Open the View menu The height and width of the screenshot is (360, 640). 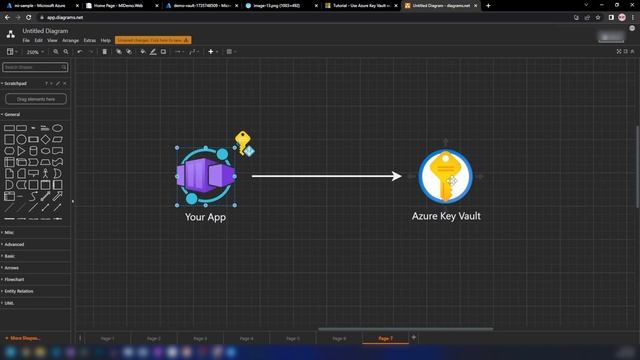tap(52, 40)
